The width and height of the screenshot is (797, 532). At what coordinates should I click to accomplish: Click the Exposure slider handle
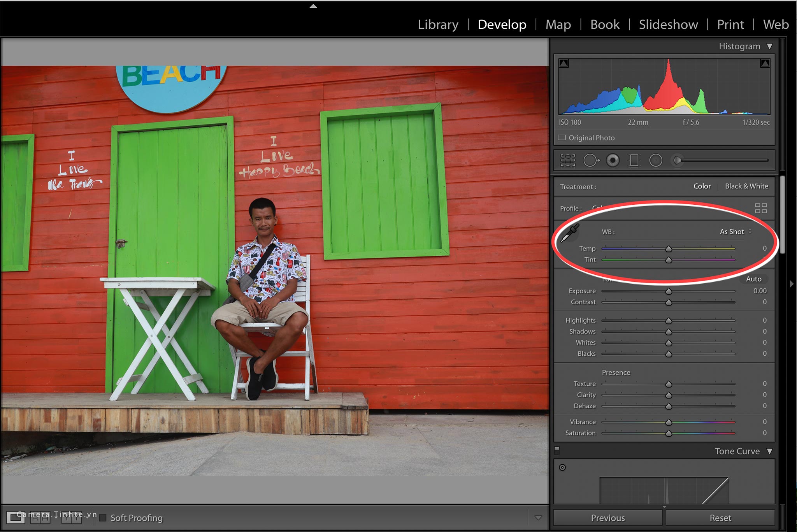(x=669, y=291)
